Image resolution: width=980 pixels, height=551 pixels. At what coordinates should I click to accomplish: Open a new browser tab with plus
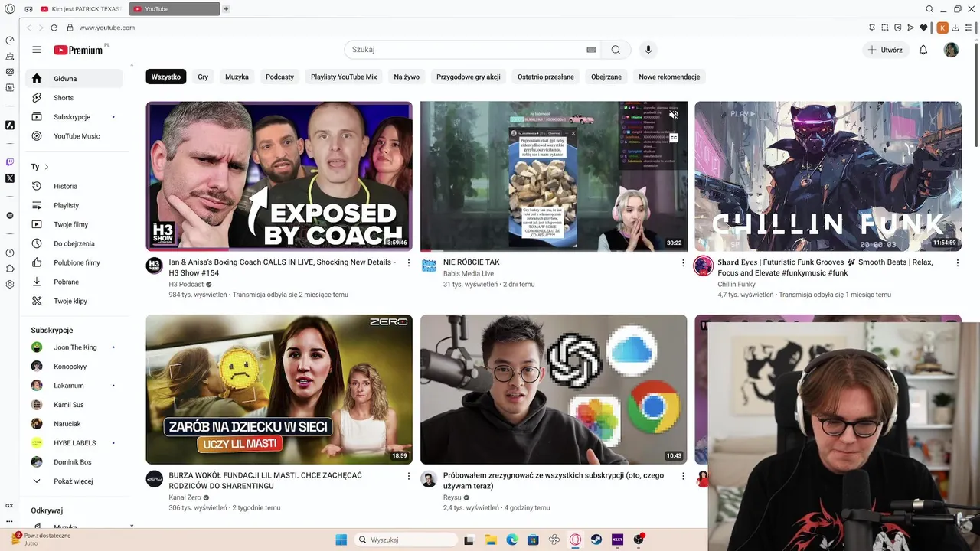point(226,9)
